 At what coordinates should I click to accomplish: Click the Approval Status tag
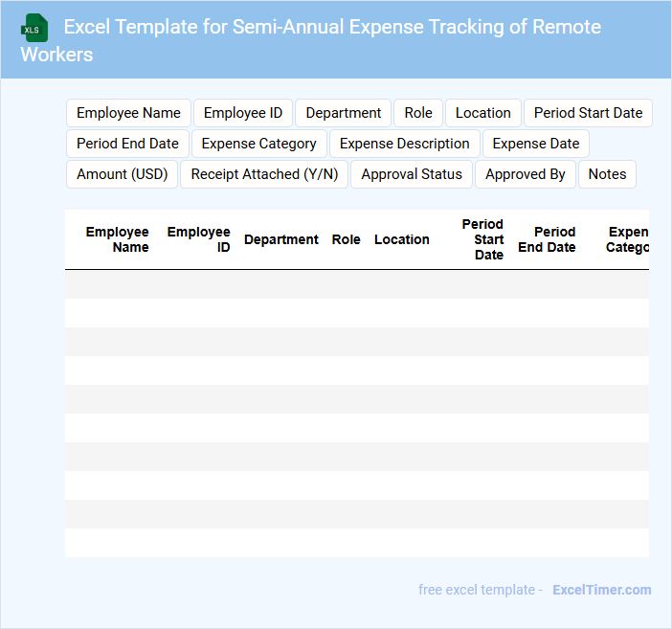tap(412, 174)
